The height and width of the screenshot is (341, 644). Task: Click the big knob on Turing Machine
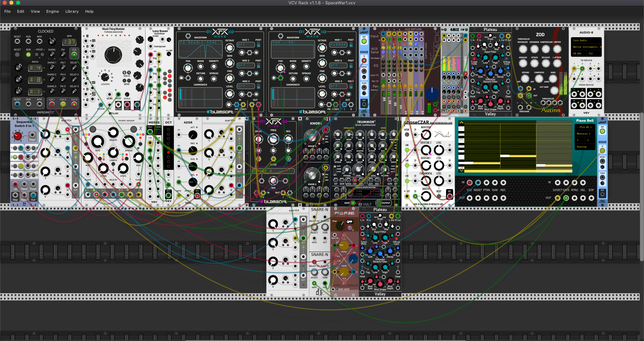click(x=113, y=55)
